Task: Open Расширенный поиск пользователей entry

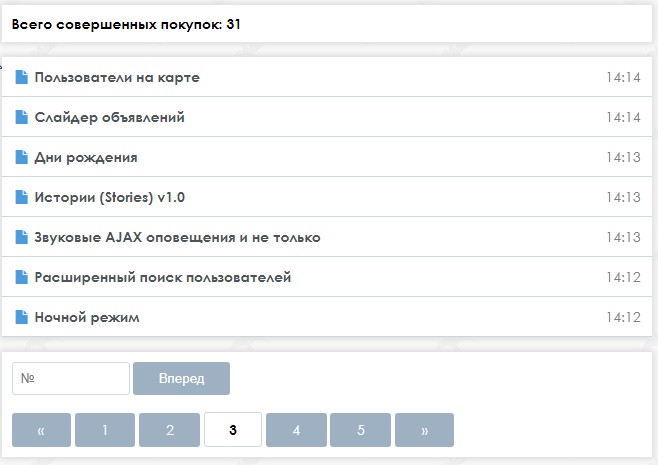Action: [163, 277]
